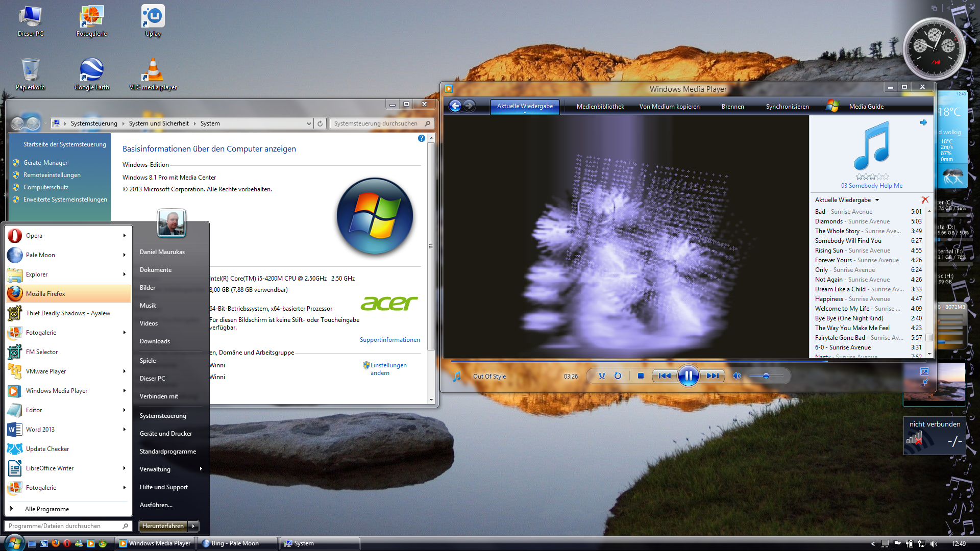Open Media Guide tab
This screenshot has height=551, width=980.
(x=866, y=107)
